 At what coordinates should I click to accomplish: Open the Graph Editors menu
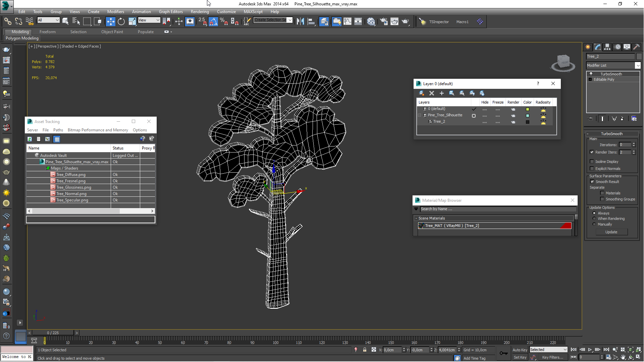point(171,12)
